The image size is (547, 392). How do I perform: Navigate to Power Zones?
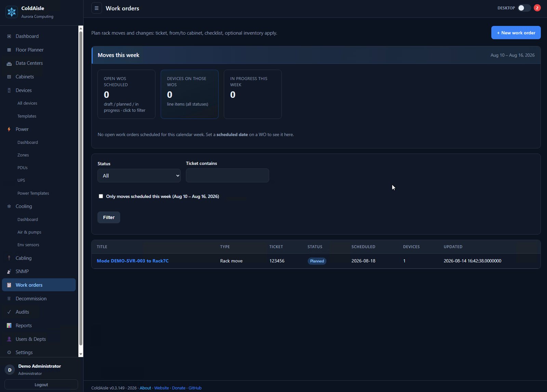click(23, 155)
